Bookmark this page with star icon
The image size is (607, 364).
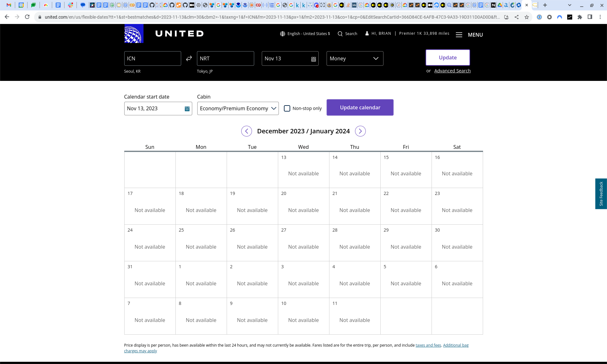[526, 17]
